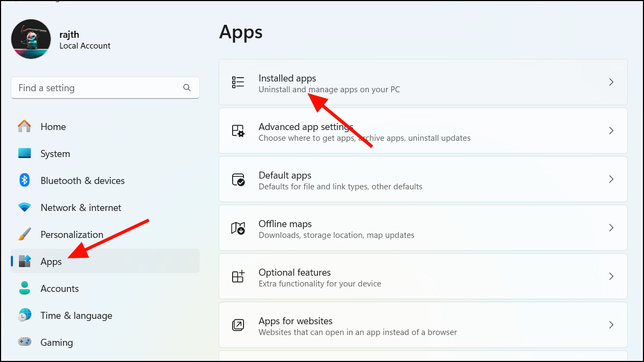Click the Home house icon in sidebar
The height and width of the screenshot is (362, 644).
24,126
